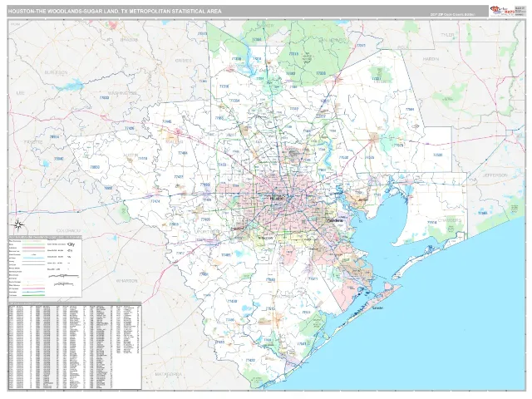Select the Galveston city label
The width and height of the screenshot is (532, 399).
377,308
